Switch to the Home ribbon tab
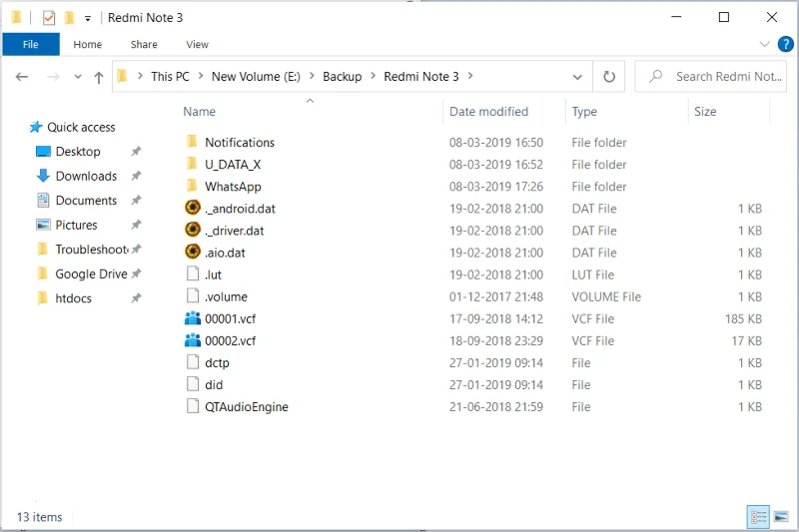 pyautogui.click(x=88, y=44)
